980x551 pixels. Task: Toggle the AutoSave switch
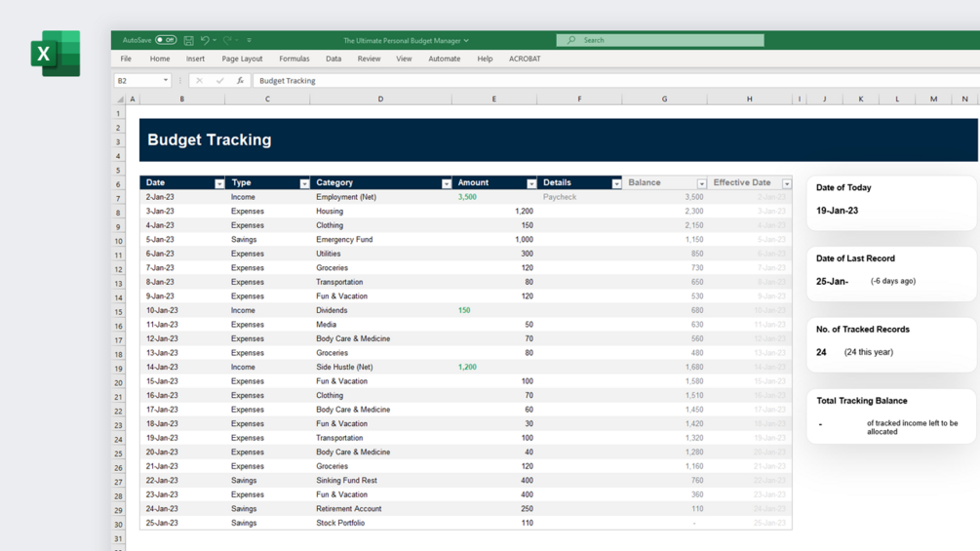pyautogui.click(x=166, y=40)
